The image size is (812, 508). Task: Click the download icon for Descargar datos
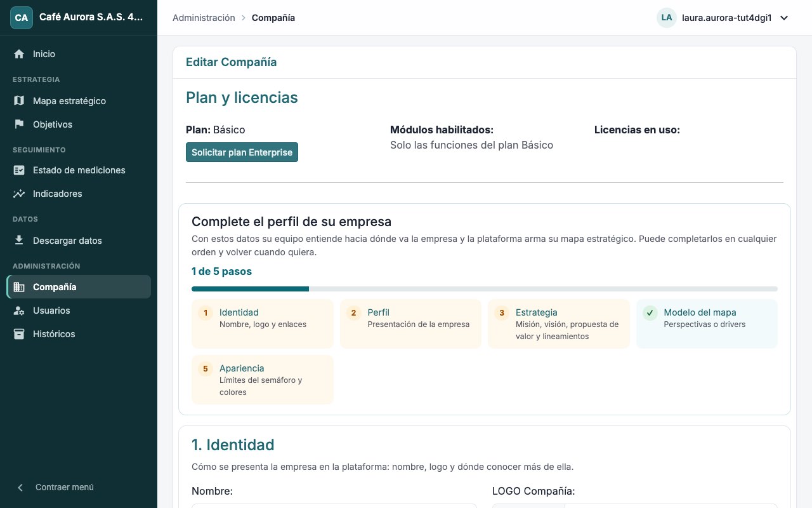coord(19,241)
